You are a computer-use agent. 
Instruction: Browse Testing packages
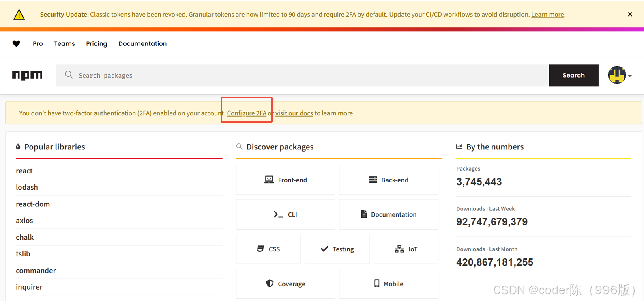click(x=337, y=249)
